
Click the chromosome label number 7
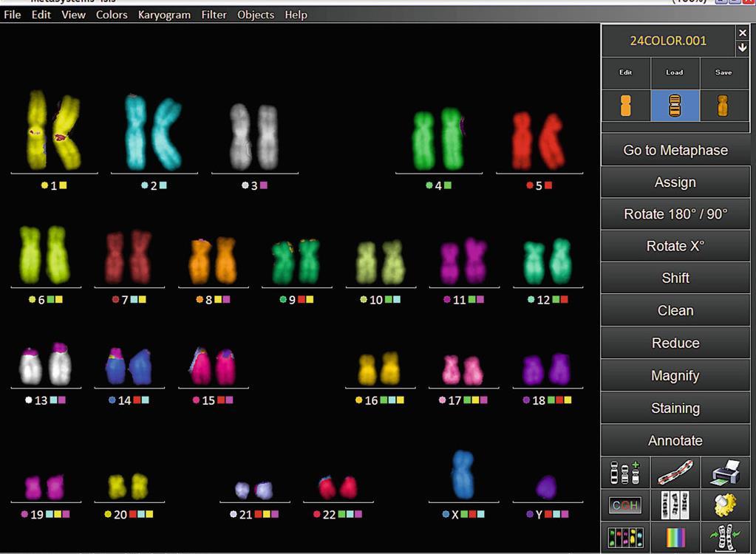pyautogui.click(x=125, y=300)
